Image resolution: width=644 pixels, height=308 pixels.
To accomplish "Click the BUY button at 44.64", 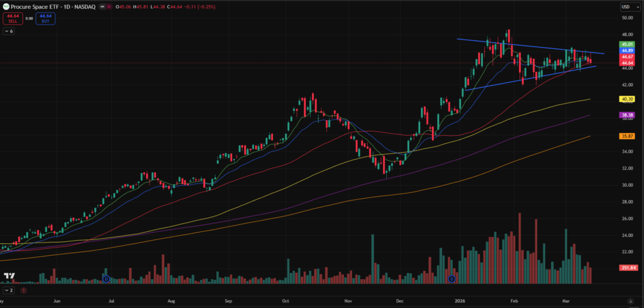I will coord(45,18).
